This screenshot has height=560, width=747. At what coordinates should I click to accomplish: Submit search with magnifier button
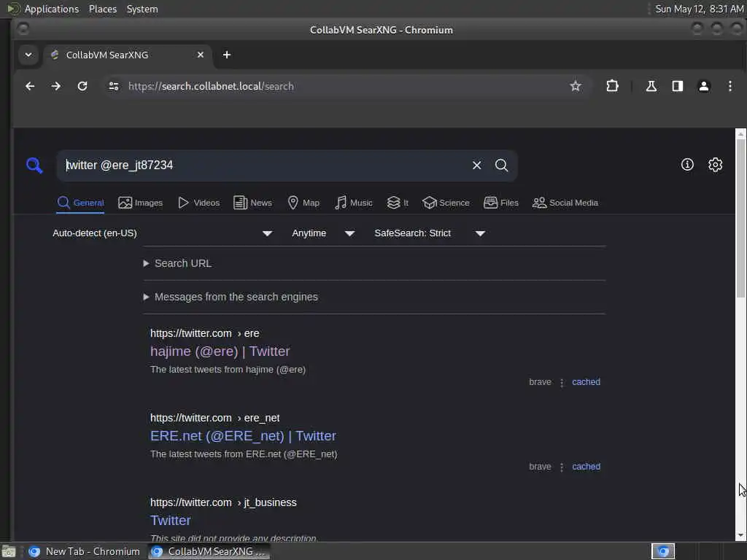[x=501, y=166]
